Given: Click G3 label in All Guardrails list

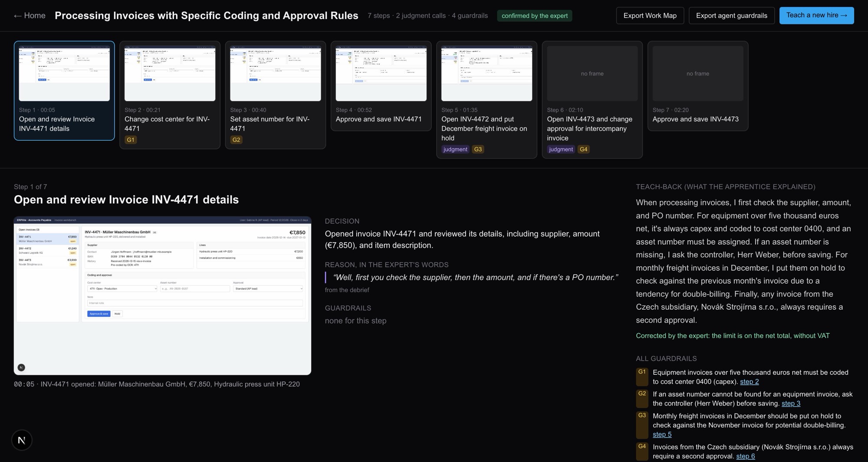Looking at the screenshot, I should (642, 425).
